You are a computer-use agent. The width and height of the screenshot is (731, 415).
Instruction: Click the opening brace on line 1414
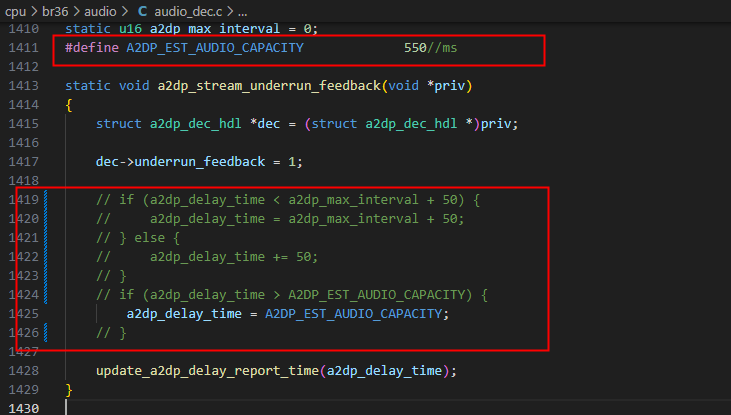click(x=69, y=105)
